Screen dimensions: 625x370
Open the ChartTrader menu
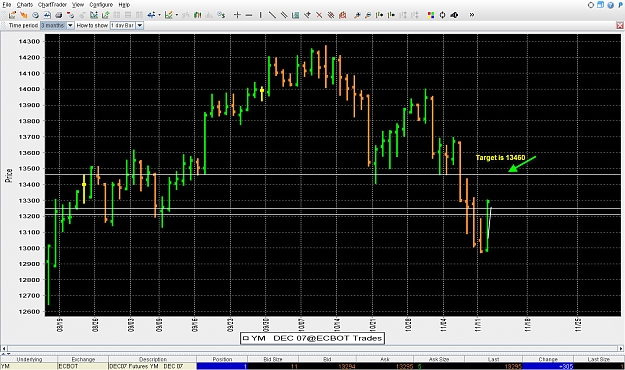[x=52, y=4]
